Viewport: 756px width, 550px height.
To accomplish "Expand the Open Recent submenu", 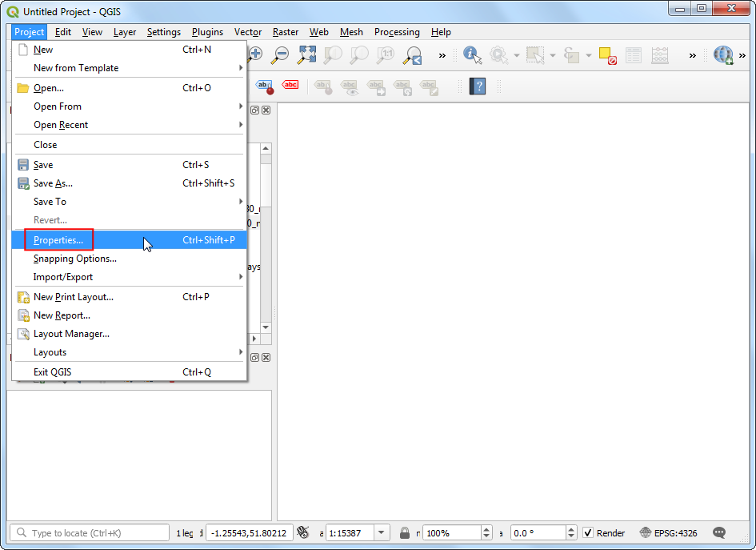I will click(x=130, y=125).
